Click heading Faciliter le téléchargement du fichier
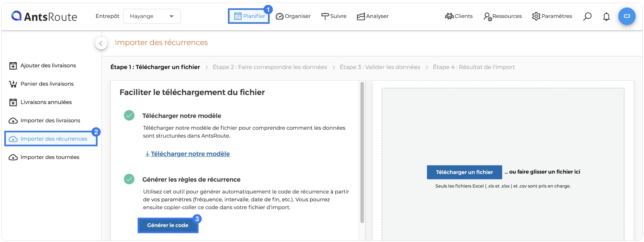The height and width of the screenshot is (242, 644). (x=192, y=92)
